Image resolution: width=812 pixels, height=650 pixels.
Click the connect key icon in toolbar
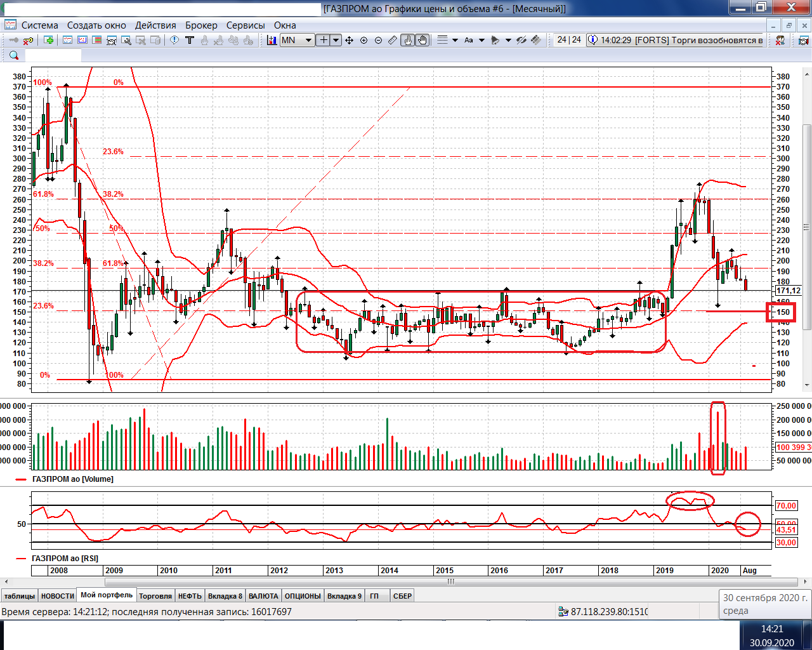pyautogui.click(x=13, y=40)
